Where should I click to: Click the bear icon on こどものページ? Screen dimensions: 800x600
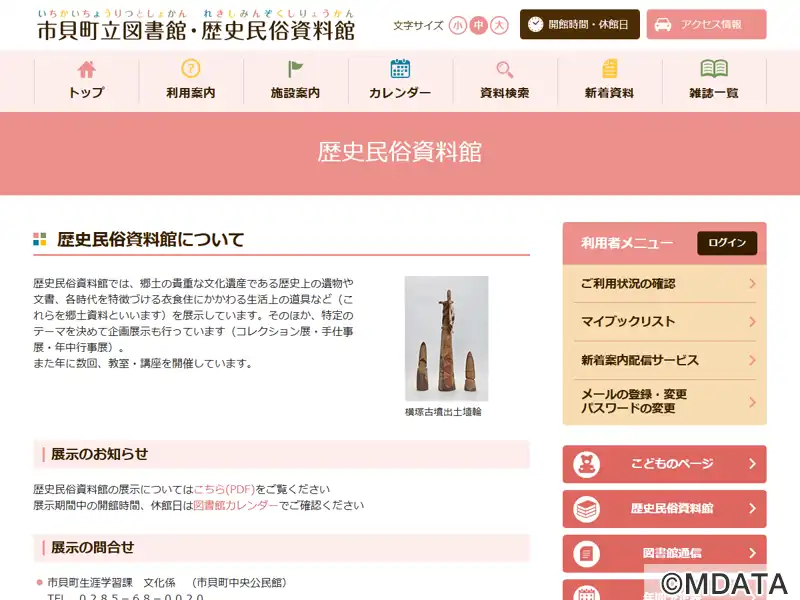[587, 464]
